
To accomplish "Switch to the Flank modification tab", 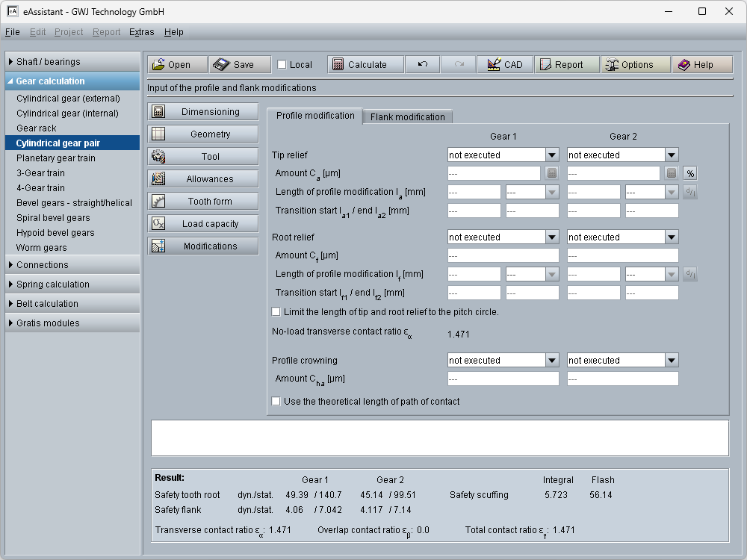I will (407, 116).
